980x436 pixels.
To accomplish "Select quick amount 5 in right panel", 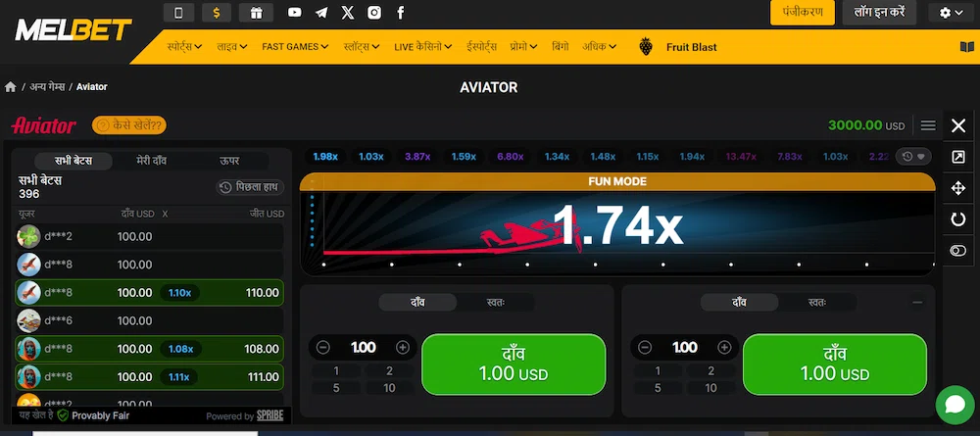I will pos(658,388).
